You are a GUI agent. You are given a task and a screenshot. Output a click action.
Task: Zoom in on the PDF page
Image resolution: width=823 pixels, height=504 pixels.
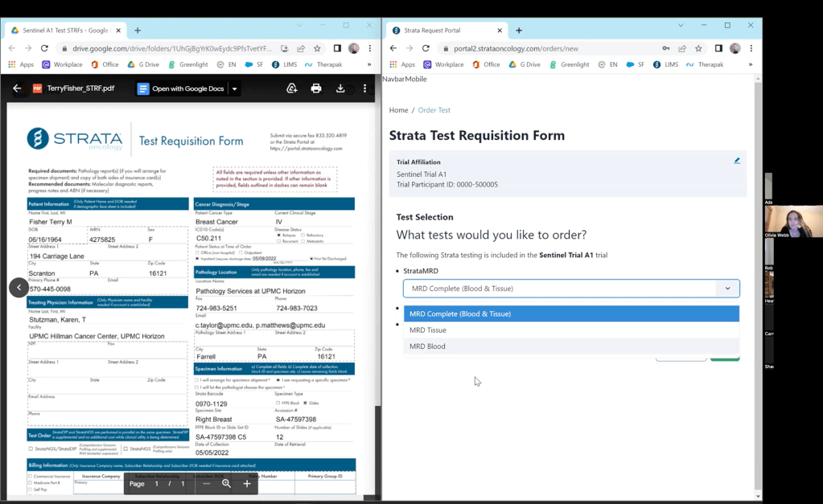247,484
